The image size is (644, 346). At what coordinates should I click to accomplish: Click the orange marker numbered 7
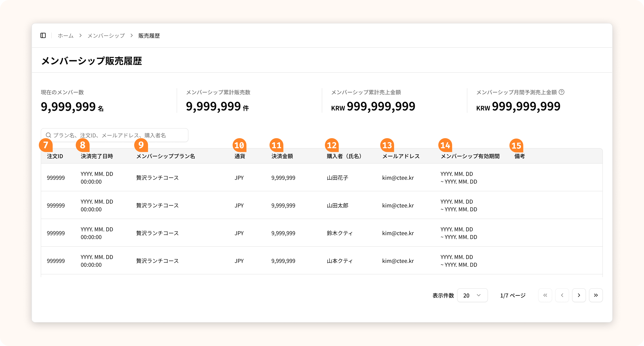[x=46, y=145]
